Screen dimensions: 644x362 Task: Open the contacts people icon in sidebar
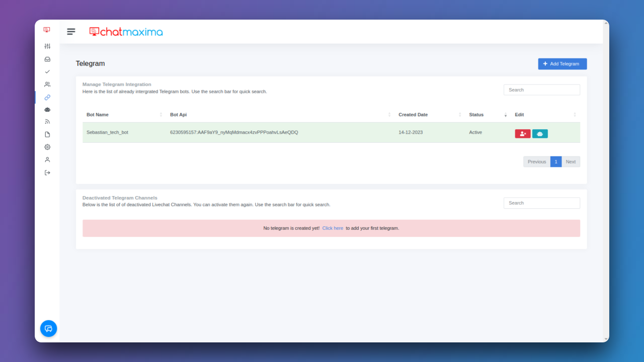pyautogui.click(x=47, y=84)
